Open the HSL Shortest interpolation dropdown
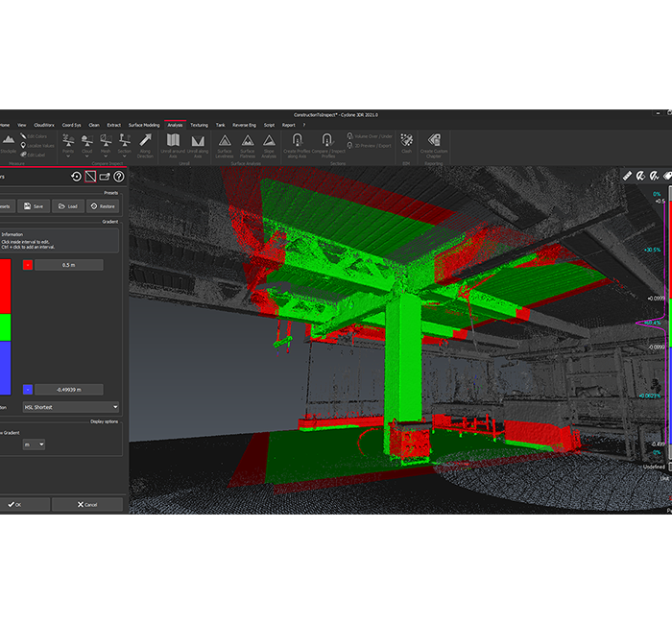This screenshot has height=624, width=672. [x=70, y=407]
